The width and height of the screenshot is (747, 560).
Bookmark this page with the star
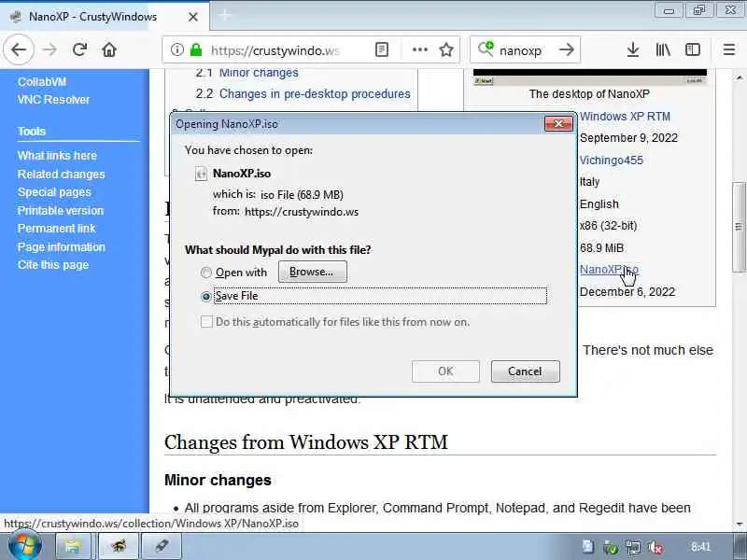[x=446, y=49]
